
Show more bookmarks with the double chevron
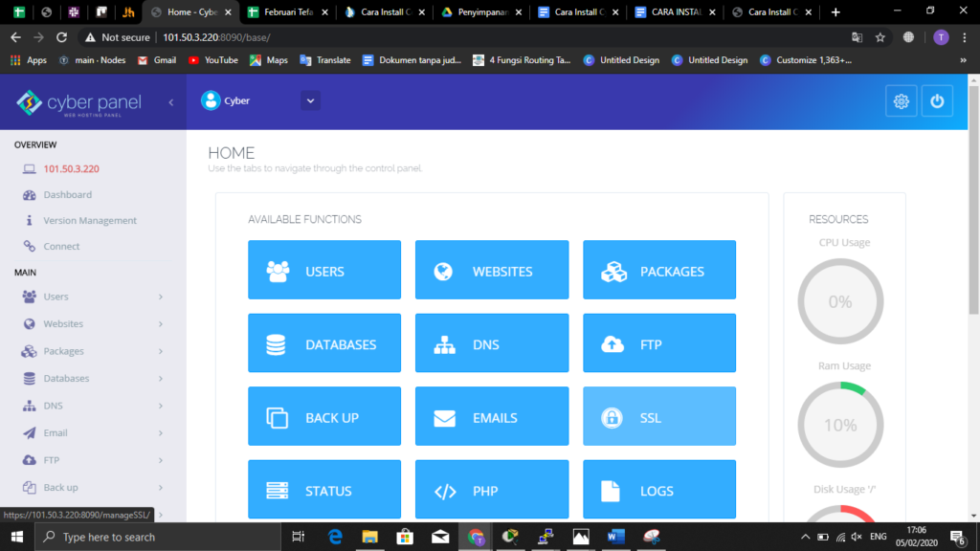[x=963, y=60]
